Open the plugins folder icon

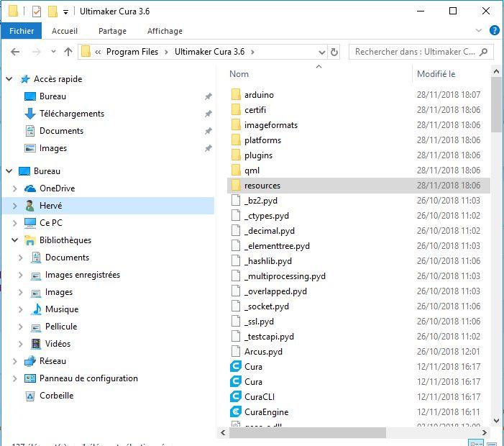236,155
